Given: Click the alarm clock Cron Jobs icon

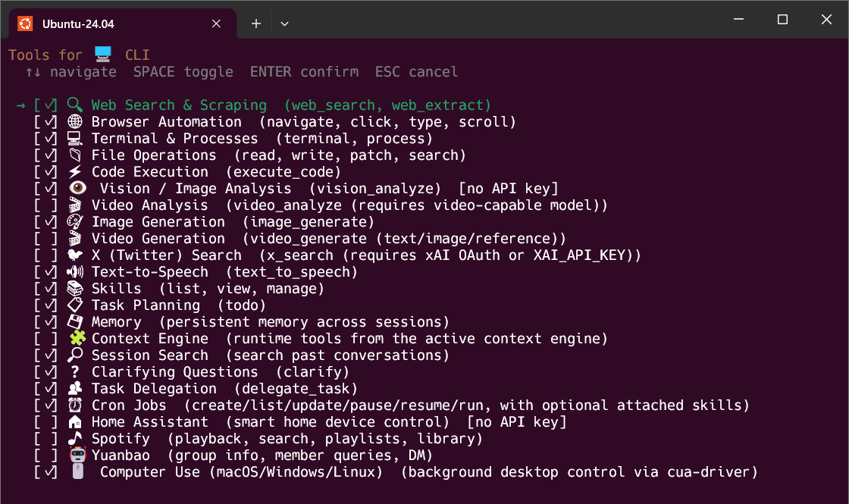Looking at the screenshot, I should [x=75, y=405].
